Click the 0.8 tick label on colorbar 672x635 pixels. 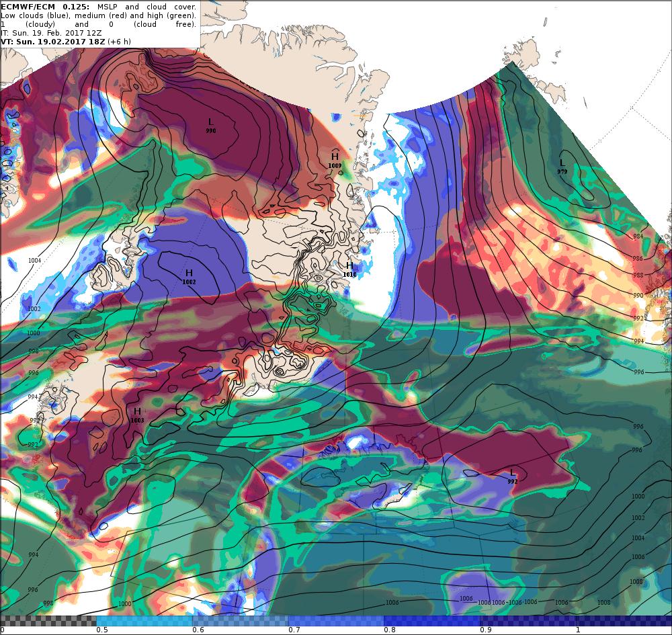point(390,630)
